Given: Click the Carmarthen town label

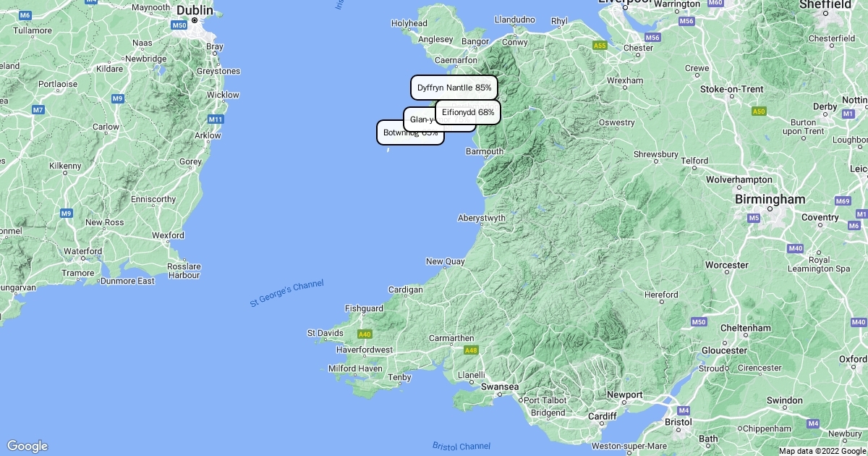Looking at the screenshot, I should (451, 338).
